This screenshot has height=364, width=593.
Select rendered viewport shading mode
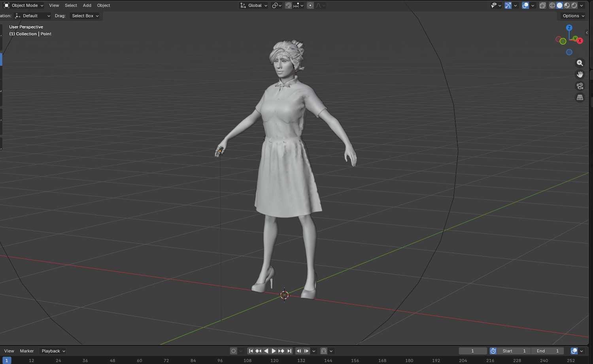(574, 6)
